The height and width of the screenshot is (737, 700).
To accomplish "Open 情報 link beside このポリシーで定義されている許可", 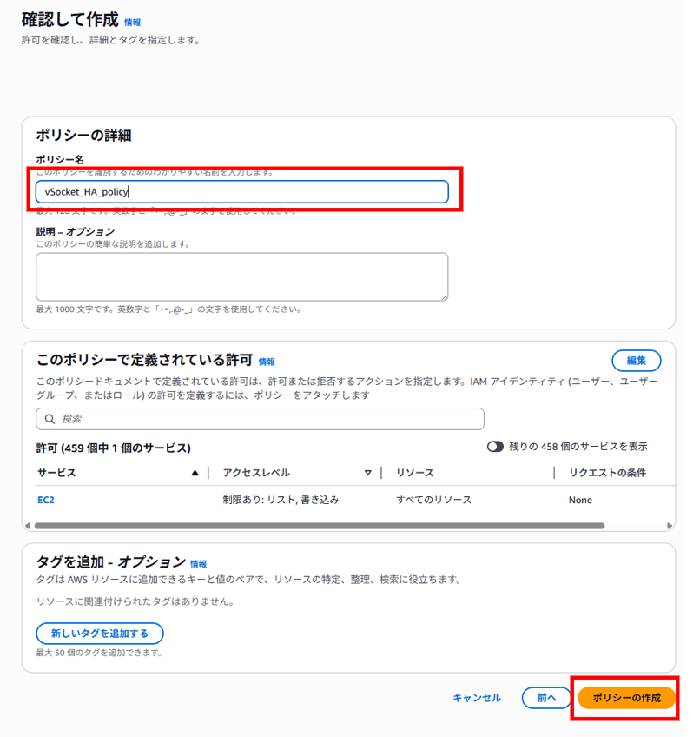I will (267, 362).
